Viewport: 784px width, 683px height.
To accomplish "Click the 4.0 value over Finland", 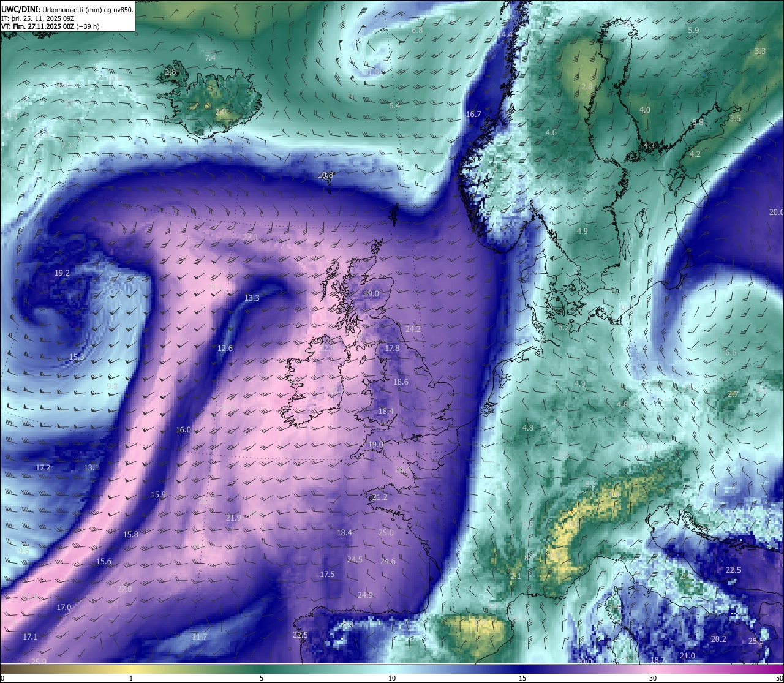I will (x=645, y=110).
